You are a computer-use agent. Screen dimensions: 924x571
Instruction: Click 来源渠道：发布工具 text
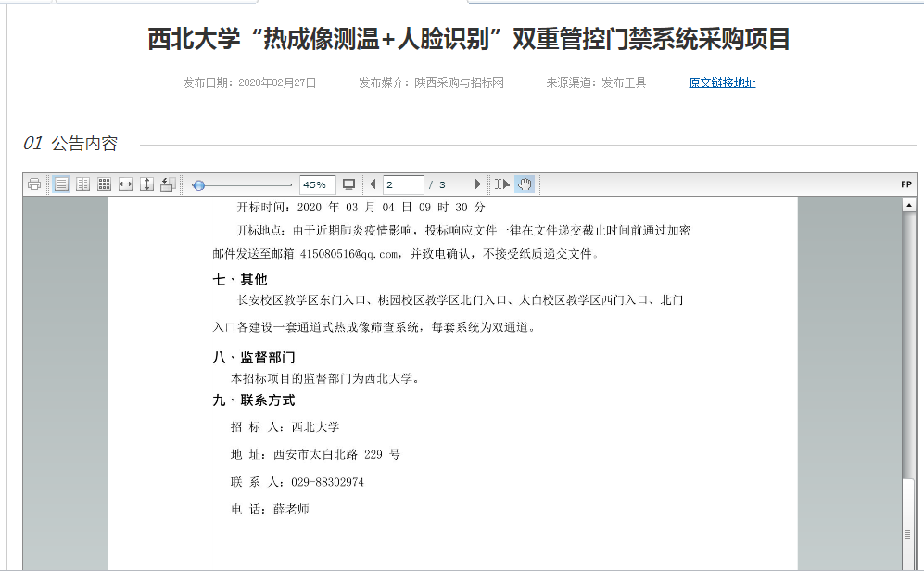pos(596,82)
